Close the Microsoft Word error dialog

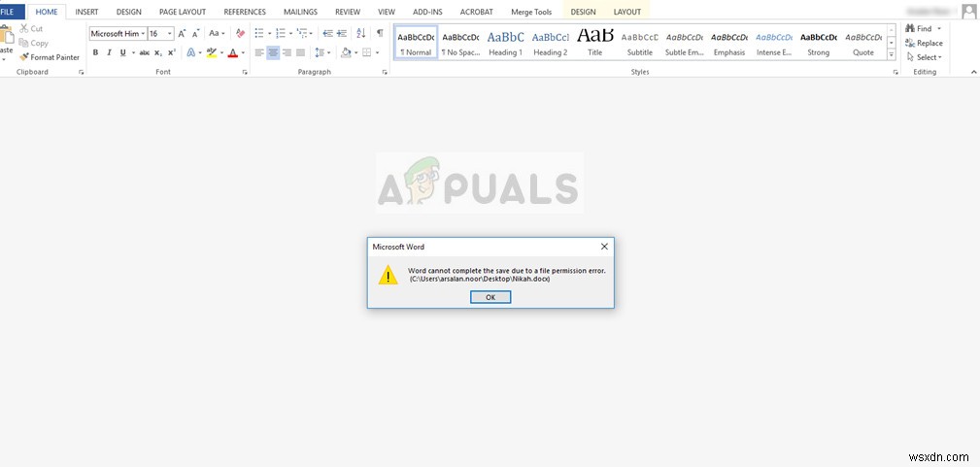click(604, 247)
